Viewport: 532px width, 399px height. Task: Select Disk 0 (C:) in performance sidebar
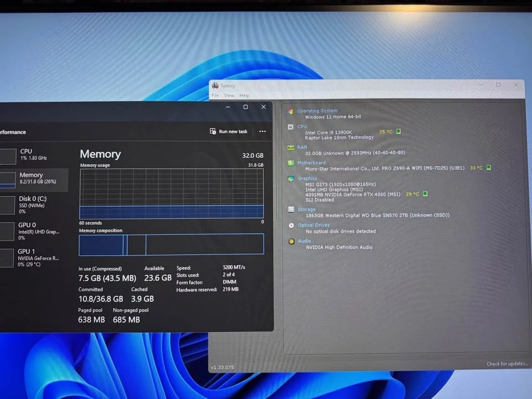32,204
